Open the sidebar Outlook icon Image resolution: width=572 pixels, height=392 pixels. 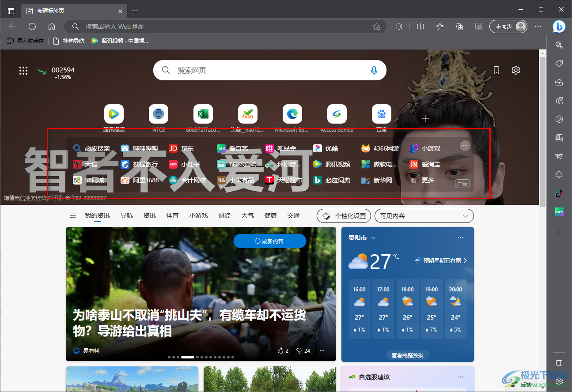pyautogui.click(x=559, y=138)
